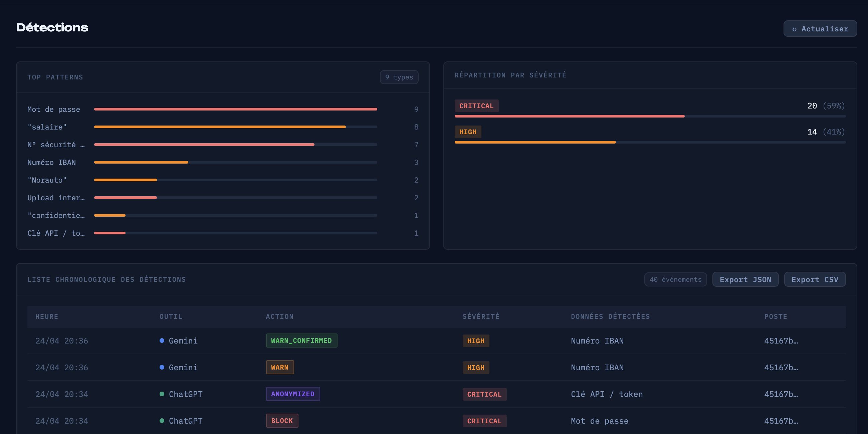Image resolution: width=868 pixels, height=434 pixels.
Task: Click the Clé API / to… pattern label
Action: tap(56, 233)
